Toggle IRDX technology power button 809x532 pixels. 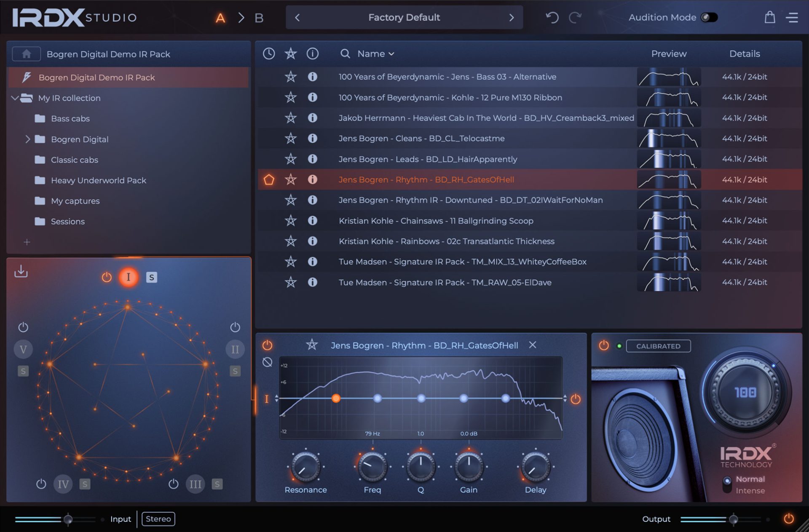click(604, 345)
